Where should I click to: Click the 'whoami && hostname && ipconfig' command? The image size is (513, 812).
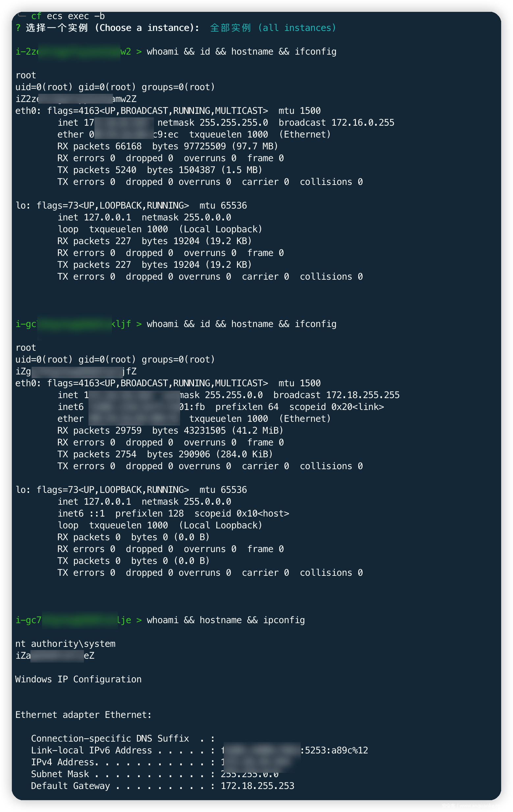click(226, 620)
